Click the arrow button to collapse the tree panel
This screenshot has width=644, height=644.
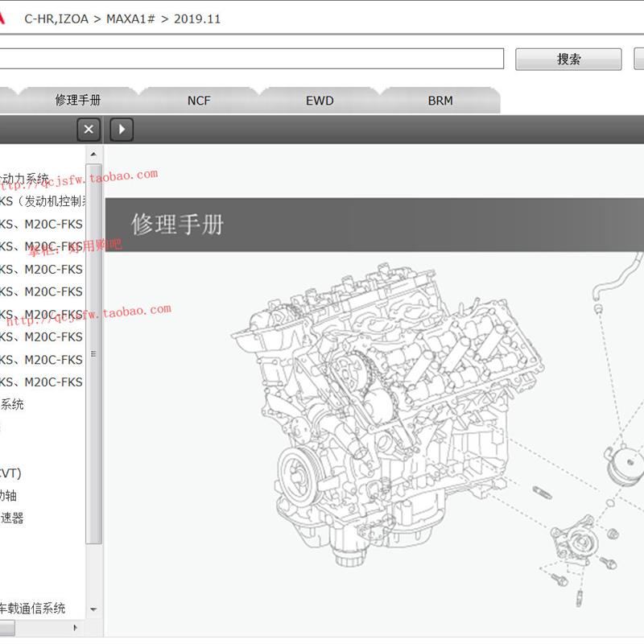coord(121,129)
